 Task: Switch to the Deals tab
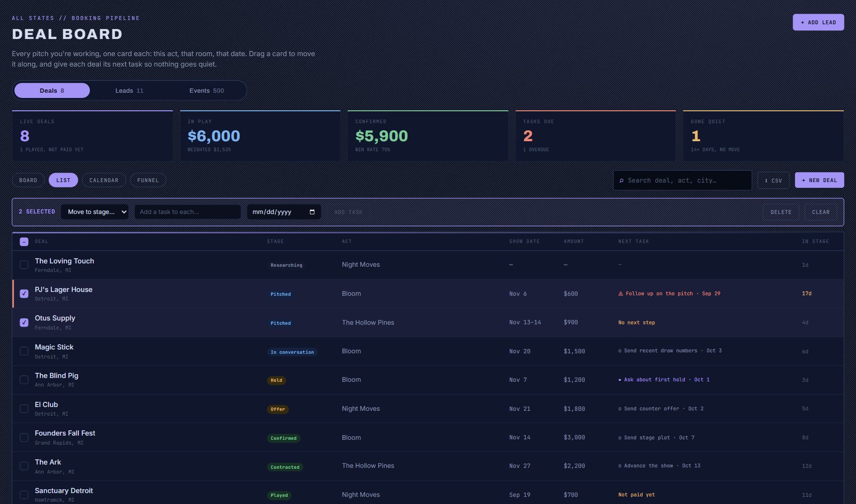pos(52,90)
